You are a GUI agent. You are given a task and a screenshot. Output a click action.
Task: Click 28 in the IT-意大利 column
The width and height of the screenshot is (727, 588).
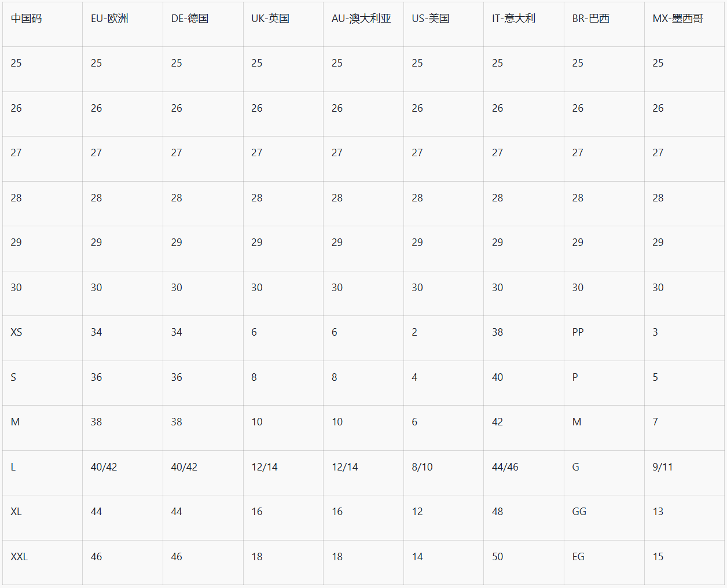point(498,198)
